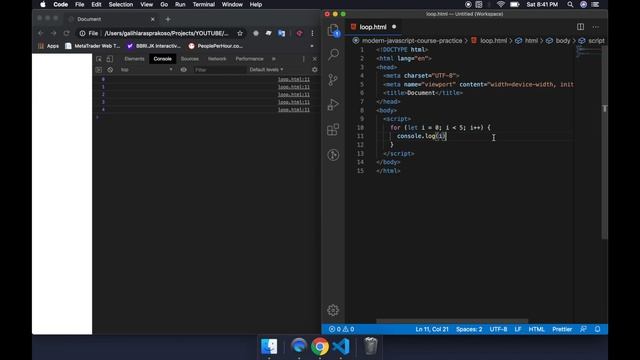Open console settings gear
Image resolution: width=640 pixels, height=360 pixels.
click(x=314, y=70)
